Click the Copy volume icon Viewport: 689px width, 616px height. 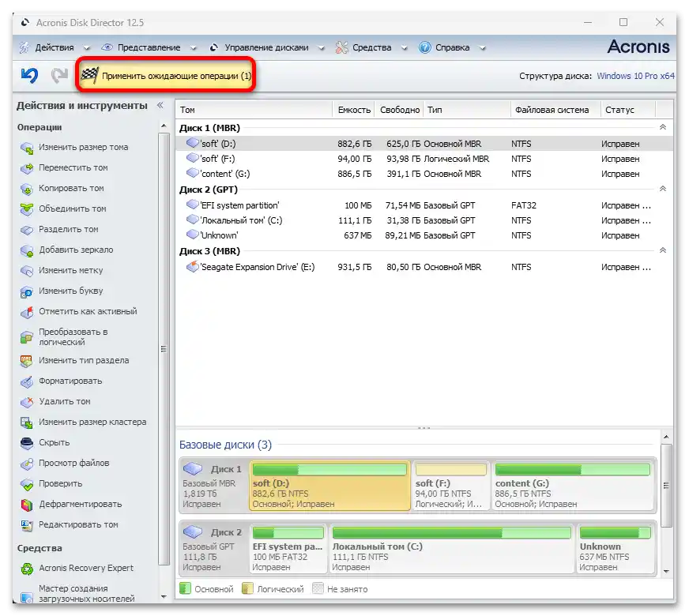(x=27, y=189)
